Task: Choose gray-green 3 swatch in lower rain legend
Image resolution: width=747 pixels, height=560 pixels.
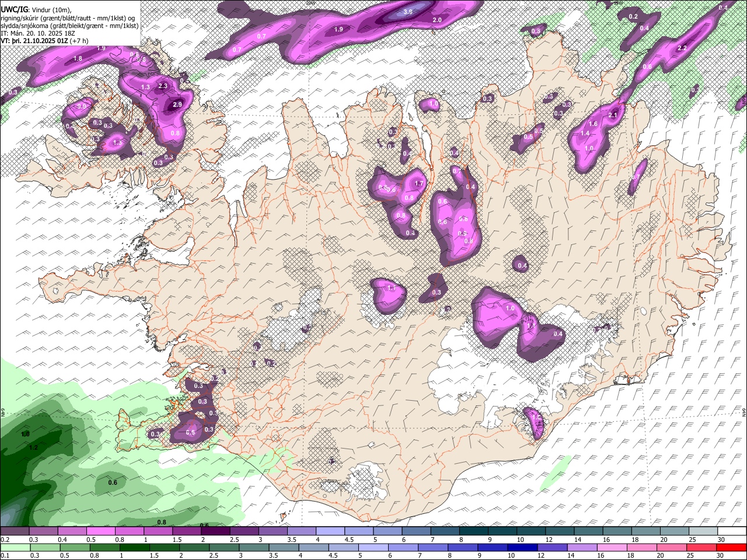Action: click(253, 547)
